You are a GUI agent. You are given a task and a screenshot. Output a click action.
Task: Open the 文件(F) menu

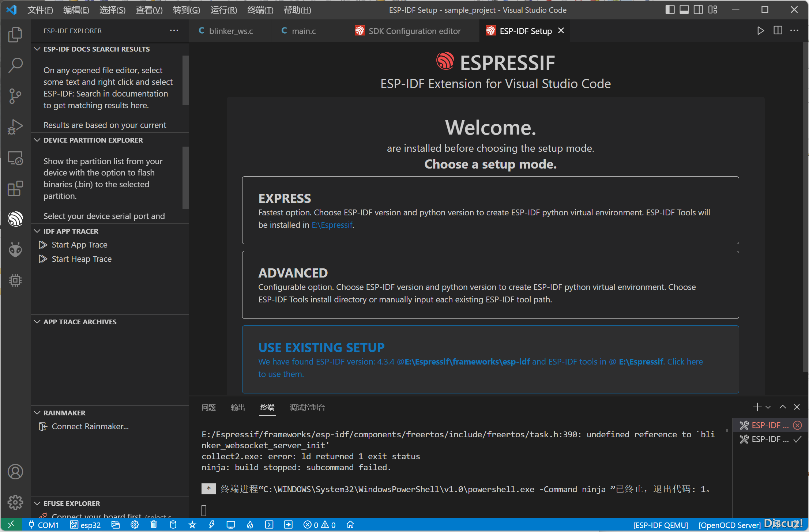coord(40,10)
